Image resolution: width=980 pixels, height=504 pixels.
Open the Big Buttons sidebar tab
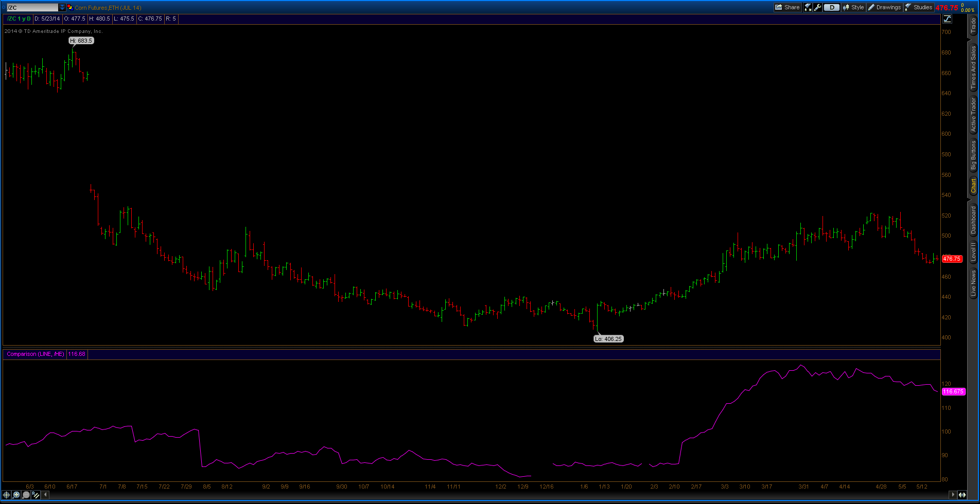(973, 155)
